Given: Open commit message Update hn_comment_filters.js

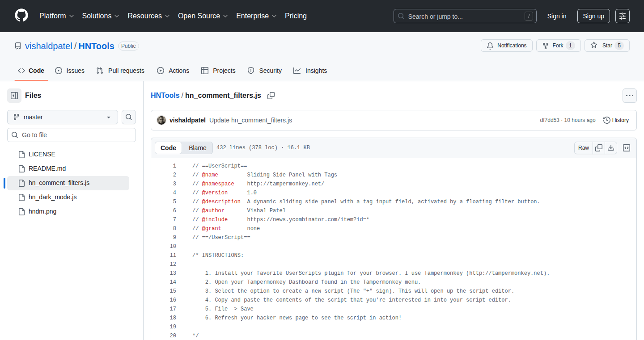Looking at the screenshot, I should point(250,120).
